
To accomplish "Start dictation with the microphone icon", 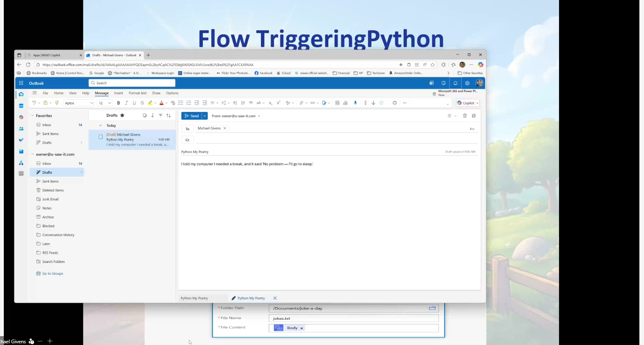I will 355,103.
